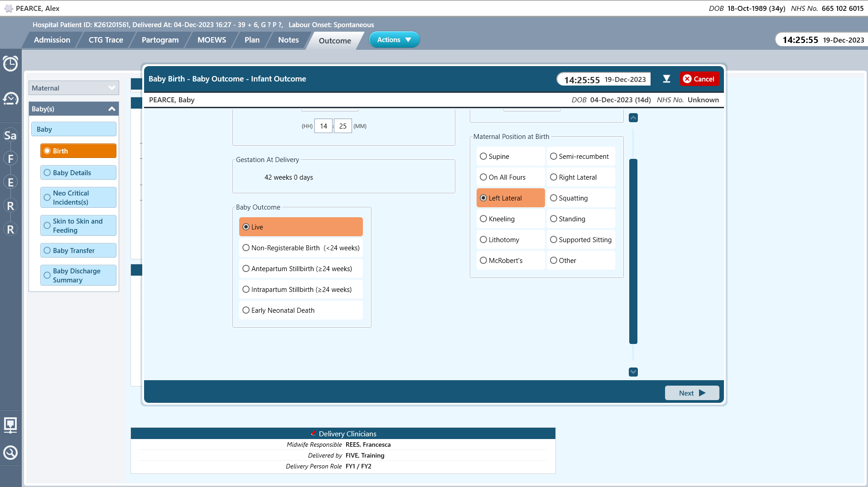
Task: Click the 'FY1 / FY2' delivery role value
Action: pyautogui.click(x=358, y=466)
